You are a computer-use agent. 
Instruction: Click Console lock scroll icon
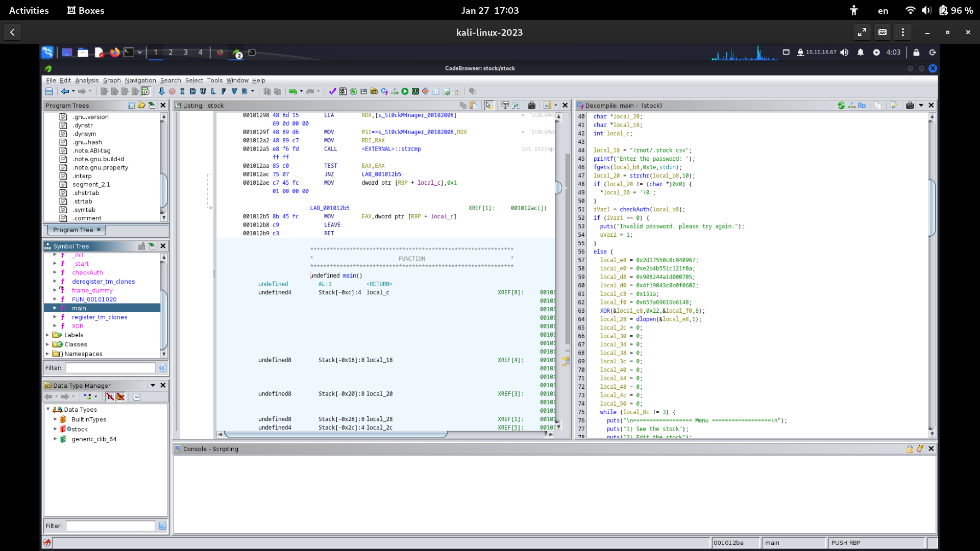point(910,449)
